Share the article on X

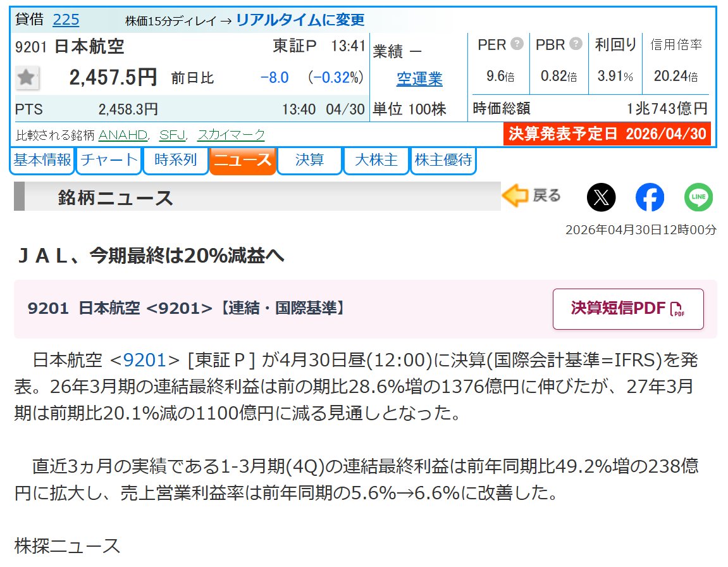(x=602, y=197)
